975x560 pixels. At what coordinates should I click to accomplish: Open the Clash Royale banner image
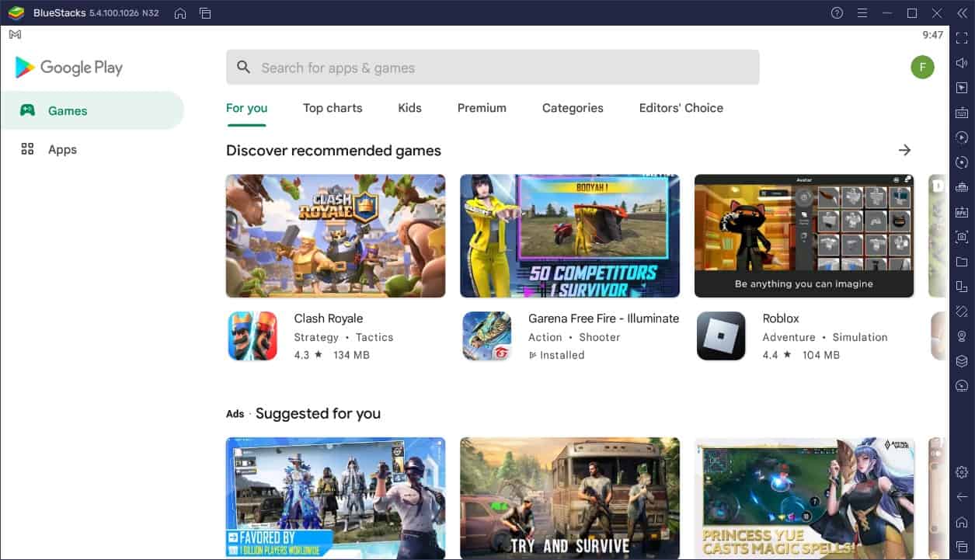tap(336, 235)
